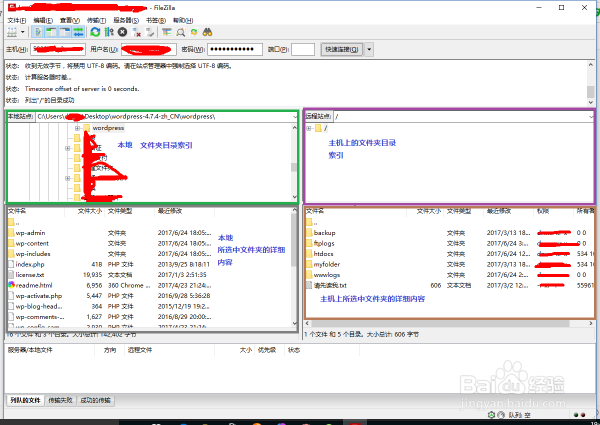The width and height of the screenshot is (600, 425).
Task: Select the wordpress folder in local tree
Action: click(108, 128)
